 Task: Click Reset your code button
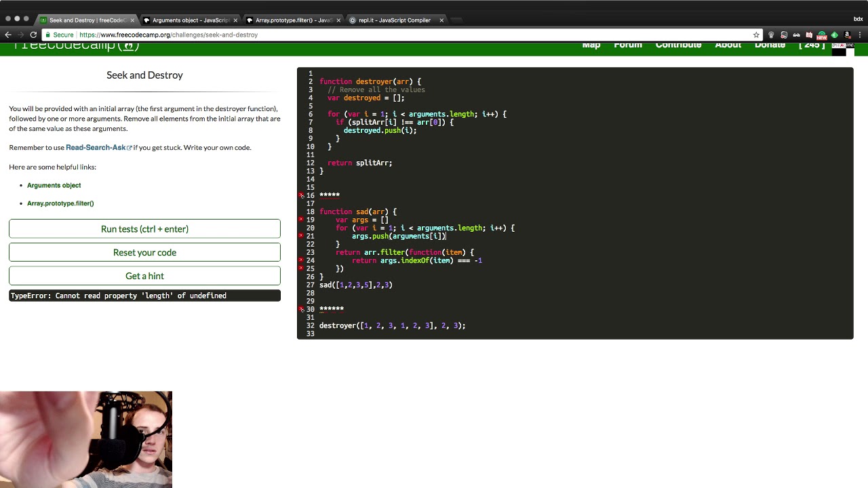pos(144,252)
